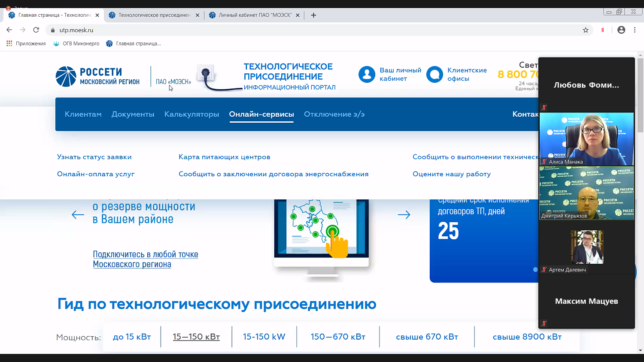Open the 'Главная страница...' bookmark
The width and height of the screenshot is (644, 362).
[134, 43]
